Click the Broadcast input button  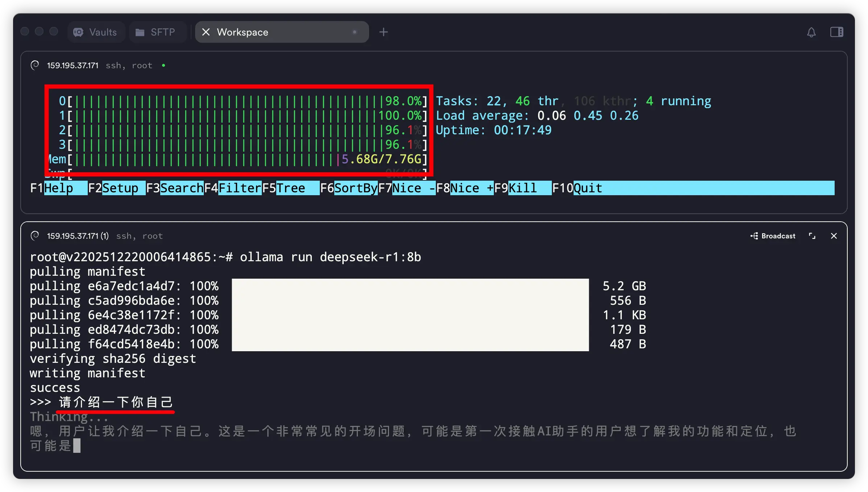click(773, 236)
